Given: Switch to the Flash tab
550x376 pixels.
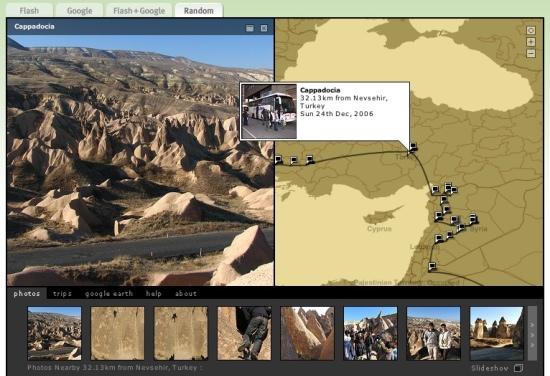Looking at the screenshot, I should (x=29, y=11).
